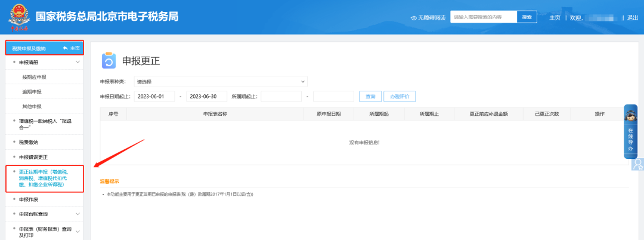Select 逾期申报 in the sidebar

tap(32, 91)
